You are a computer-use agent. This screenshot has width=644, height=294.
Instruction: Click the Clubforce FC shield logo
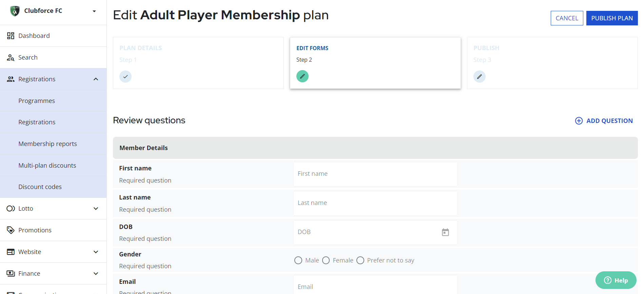pos(15,11)
